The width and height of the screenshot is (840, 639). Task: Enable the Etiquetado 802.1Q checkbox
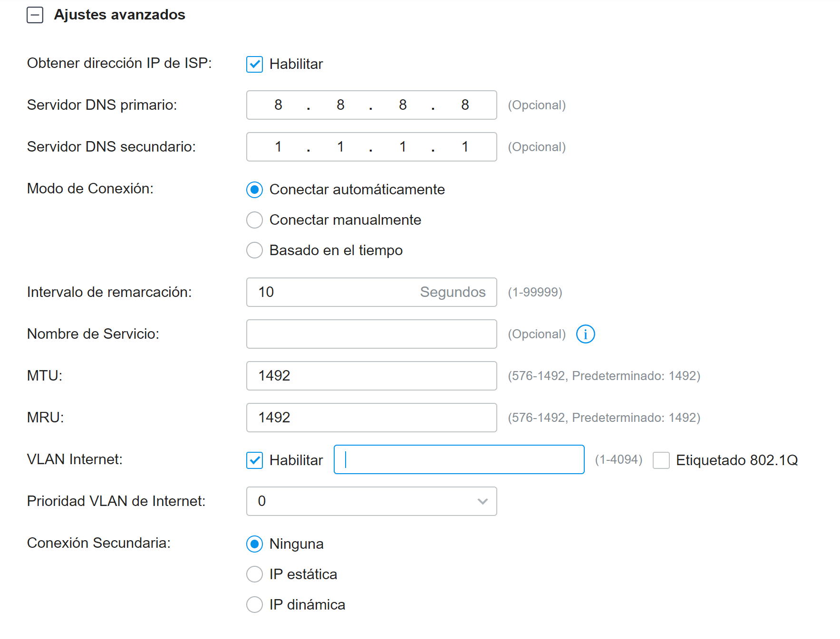661,460
